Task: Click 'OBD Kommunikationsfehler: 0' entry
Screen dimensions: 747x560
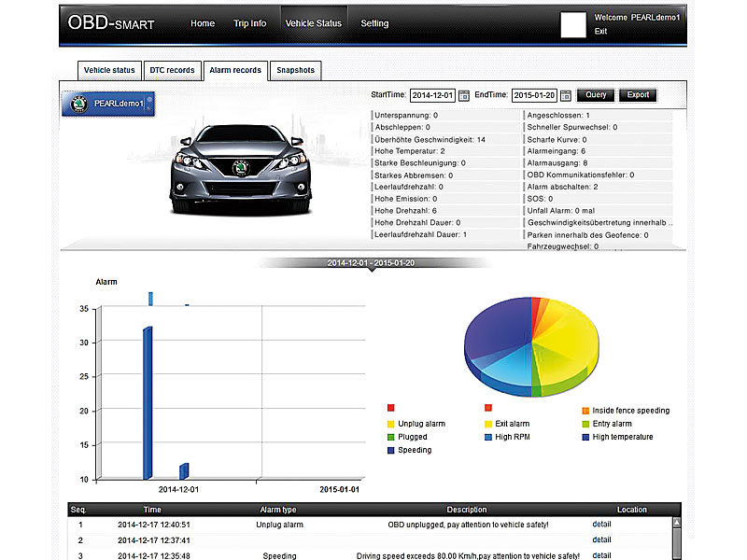Action: click(x=580, y=175)
